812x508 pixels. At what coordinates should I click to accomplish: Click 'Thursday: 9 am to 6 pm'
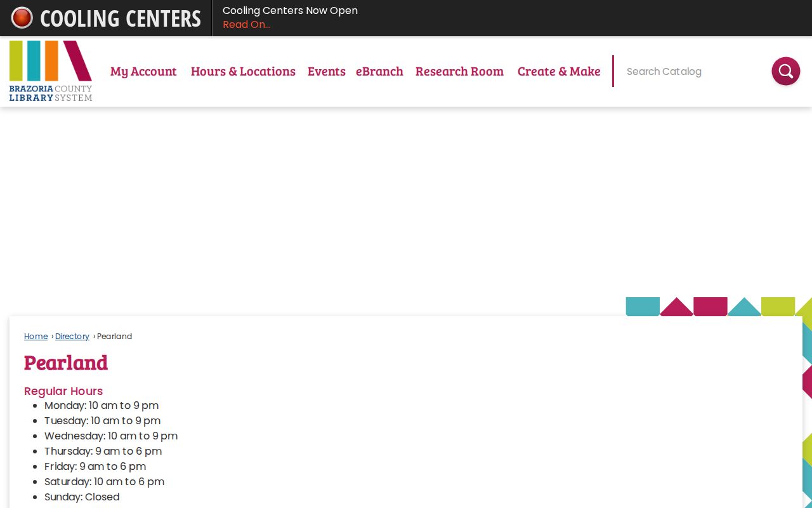point(103,451)
